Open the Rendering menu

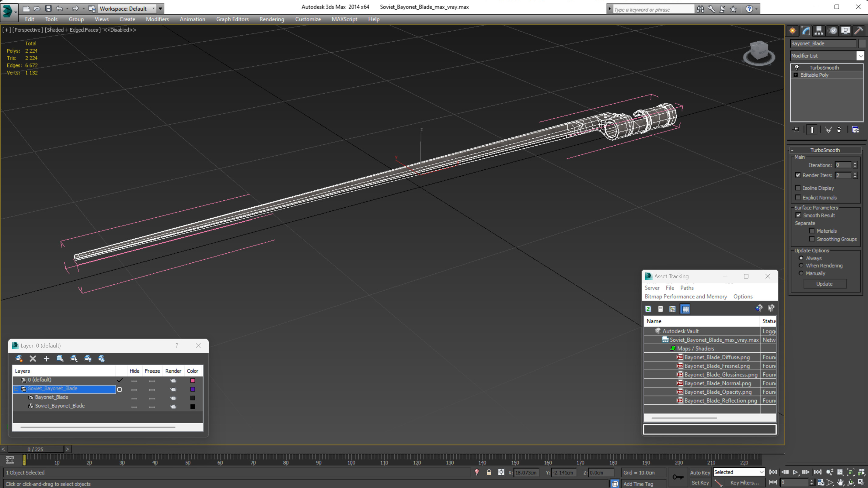tap(272, 19)
